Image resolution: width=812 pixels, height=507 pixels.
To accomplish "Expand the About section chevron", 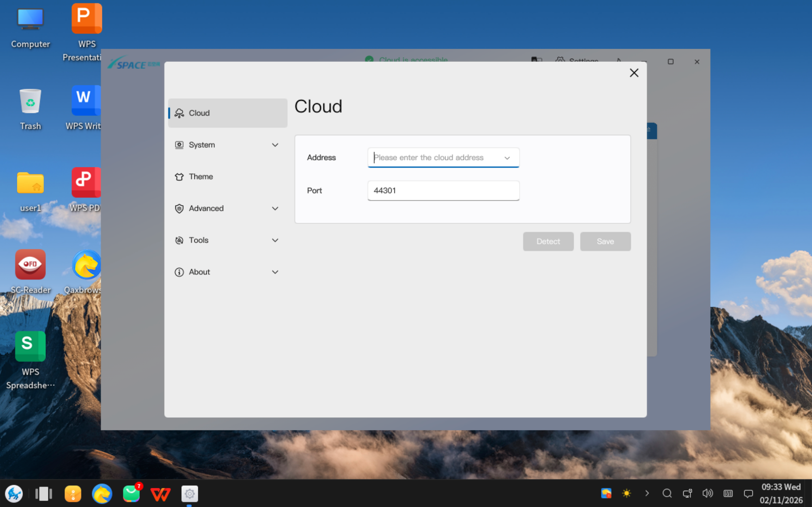I will point(275,272).
